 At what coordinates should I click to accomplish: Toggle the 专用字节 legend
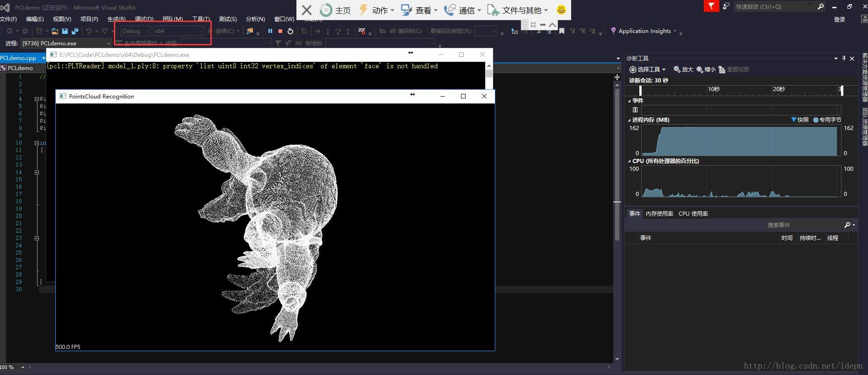[x=827, y=120]
